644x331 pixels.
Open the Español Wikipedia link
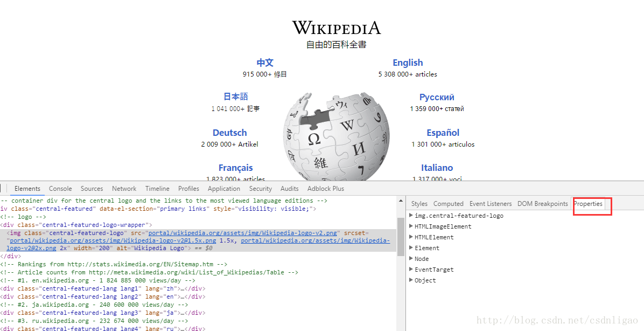443,133
